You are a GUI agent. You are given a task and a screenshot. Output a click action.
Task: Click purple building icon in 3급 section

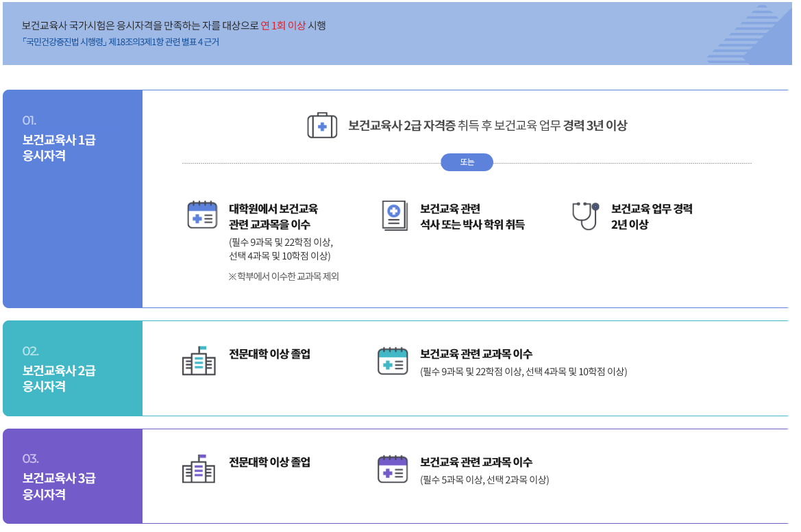(199, 469)
